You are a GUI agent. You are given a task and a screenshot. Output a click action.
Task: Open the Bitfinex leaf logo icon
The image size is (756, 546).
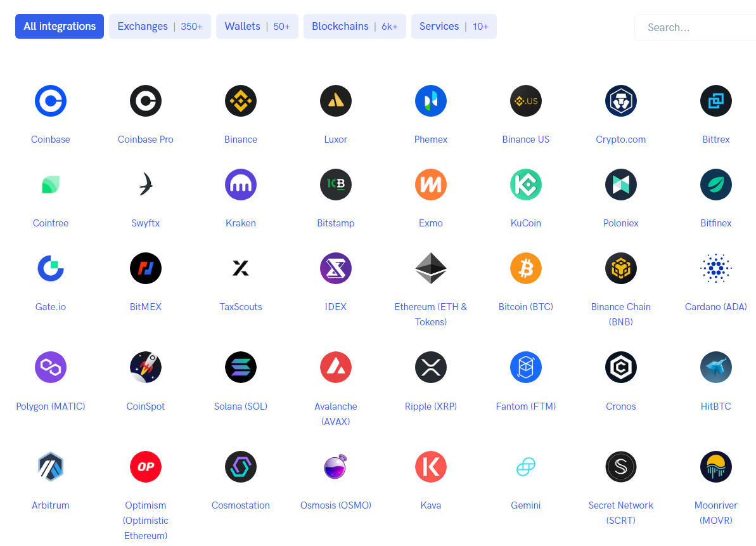(715, 185)
